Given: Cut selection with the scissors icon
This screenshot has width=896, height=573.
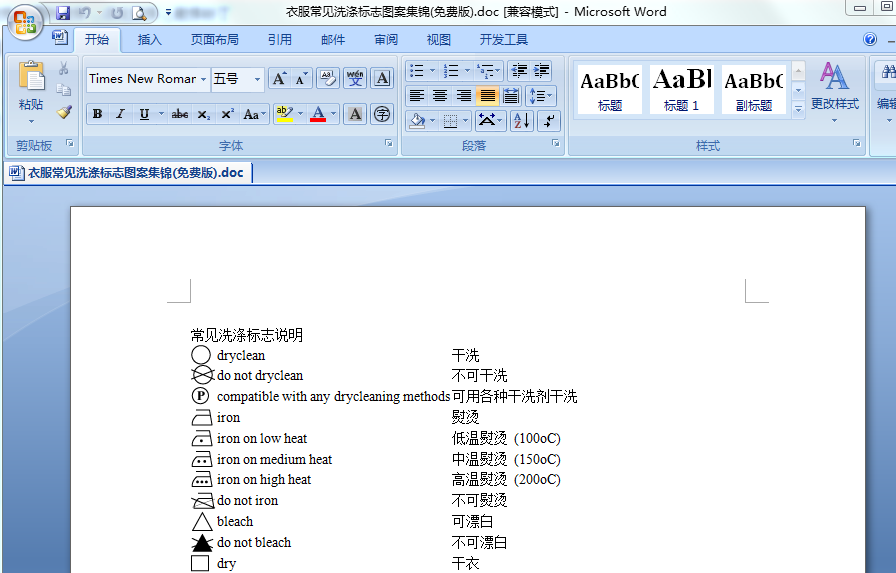Looking at the screenshot, I should [x=63, y=69].
